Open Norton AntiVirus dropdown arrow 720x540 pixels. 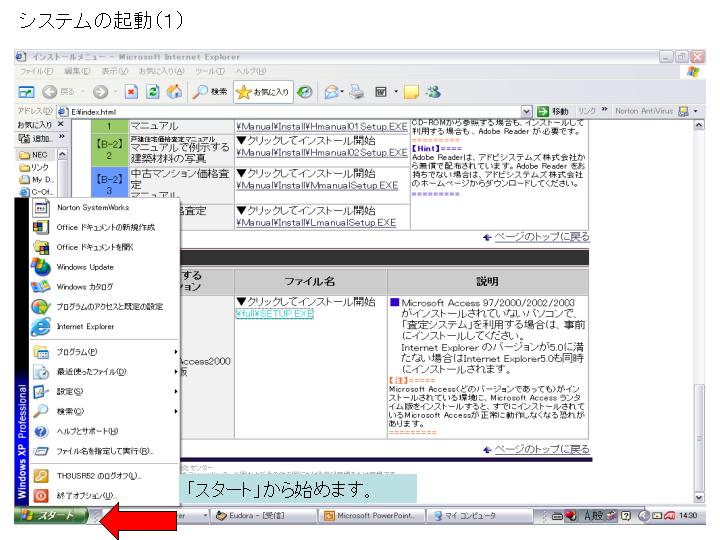pyautogui.click(x=695, y=111)
